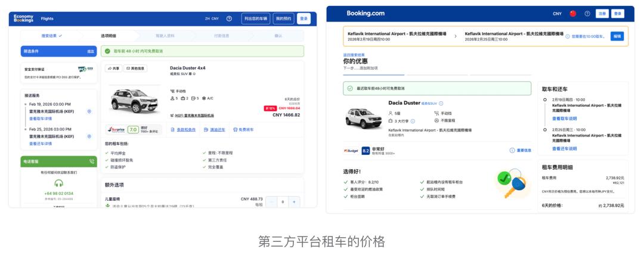Open the CNY currency selector in Economy Bookings
The width and height of the screenshot is (644, 255).
pyautogui.click(x=215, y=18)
